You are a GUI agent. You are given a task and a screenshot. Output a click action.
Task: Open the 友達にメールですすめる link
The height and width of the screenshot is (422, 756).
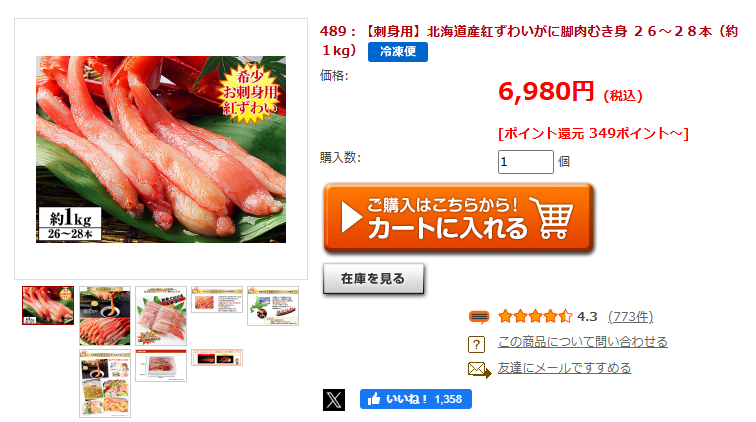click(x=564, y=368)
